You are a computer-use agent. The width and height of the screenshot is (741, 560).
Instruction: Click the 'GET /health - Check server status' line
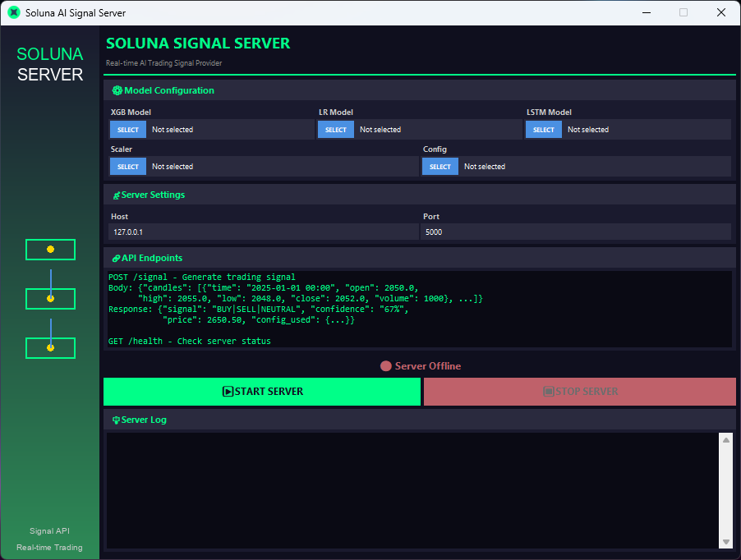pos(190,341)
